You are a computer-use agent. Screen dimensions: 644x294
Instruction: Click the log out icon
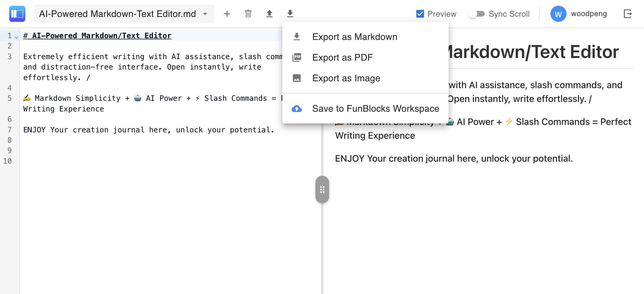point(628,14)
